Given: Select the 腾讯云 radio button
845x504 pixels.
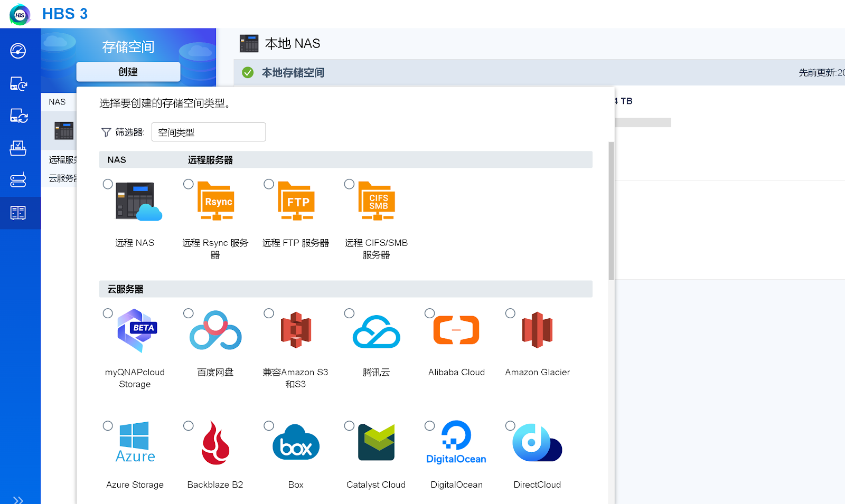Looking at the screenshot, I should click(349, 313).
